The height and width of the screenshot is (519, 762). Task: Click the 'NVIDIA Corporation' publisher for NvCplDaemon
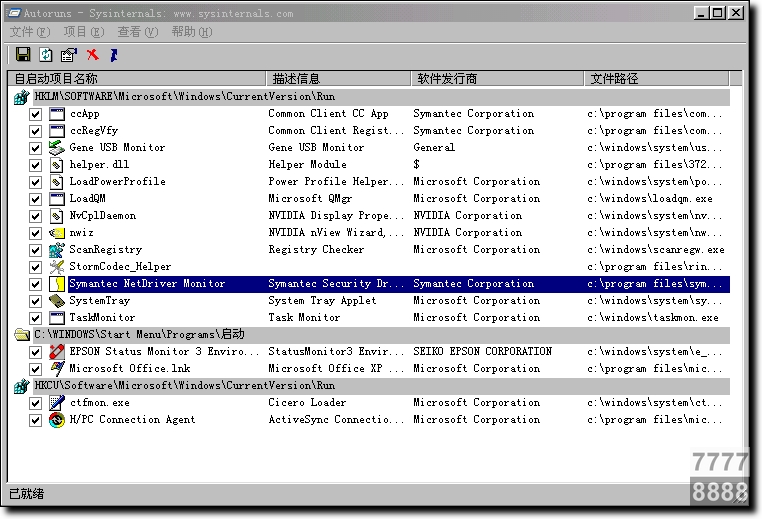click(468, 216)
